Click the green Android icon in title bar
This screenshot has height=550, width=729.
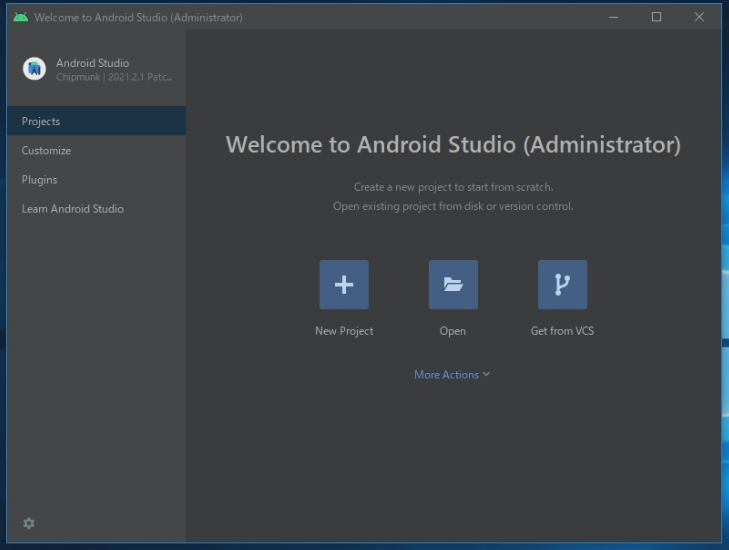point(20,17)
